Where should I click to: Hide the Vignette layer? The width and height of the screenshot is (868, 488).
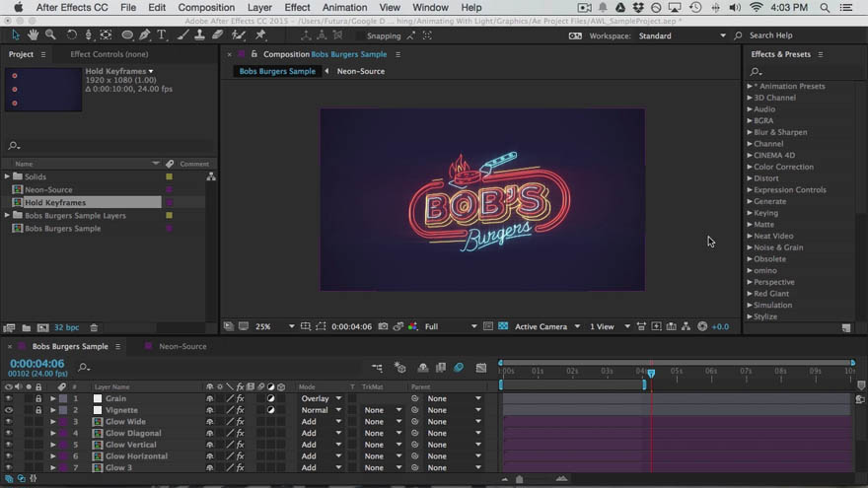(x=8, y=410)
